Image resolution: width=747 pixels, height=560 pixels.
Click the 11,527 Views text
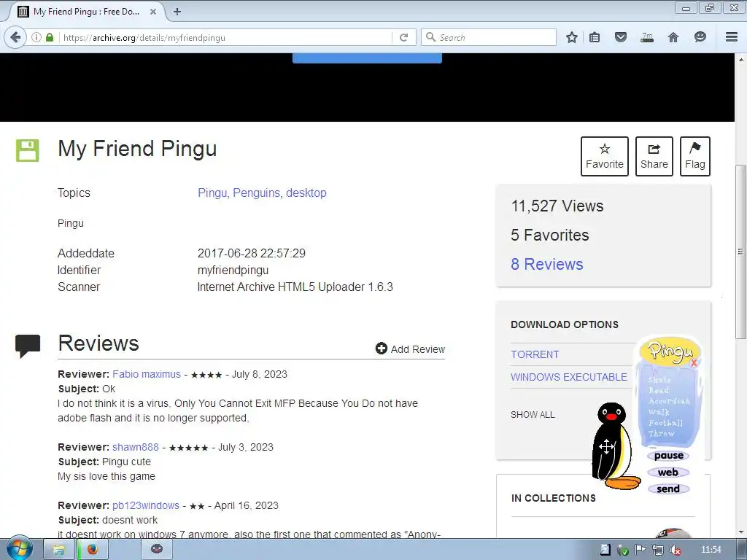click(x=557, y=206)
